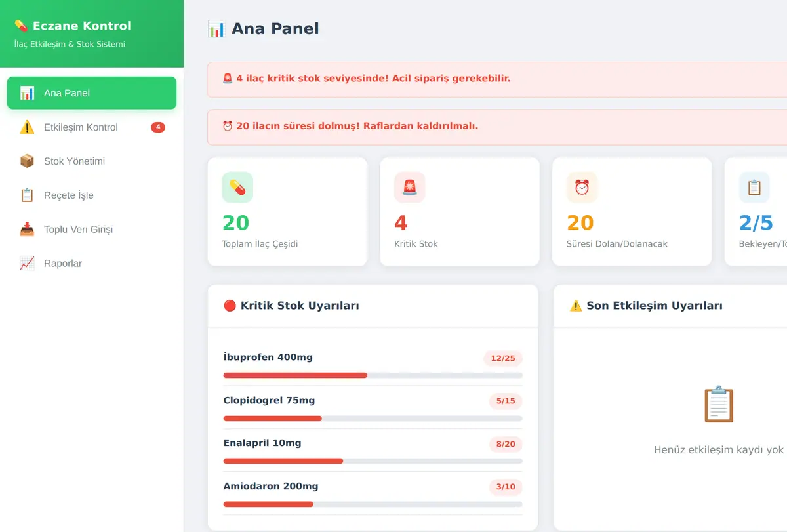Image resolution: width=787 pixels, height=532 pixels.
Task: Click the red 4 badge on Etkileşim Kontrol
Action: coord(158,127)
